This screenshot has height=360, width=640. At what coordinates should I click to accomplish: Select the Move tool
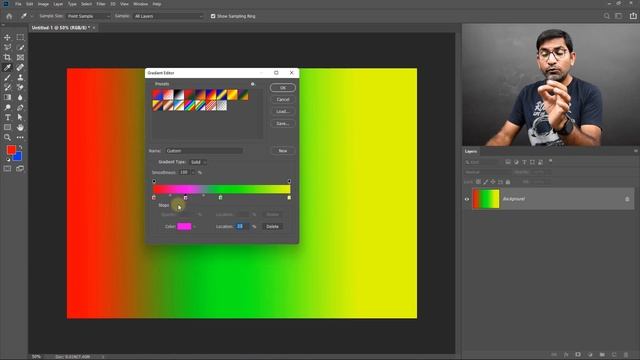[x=7, y=37]
